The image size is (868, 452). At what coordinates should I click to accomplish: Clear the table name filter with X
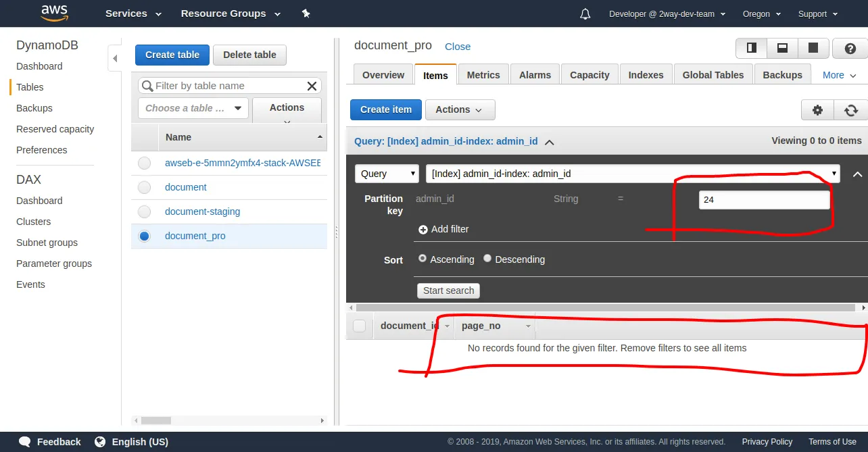(312, 86)
